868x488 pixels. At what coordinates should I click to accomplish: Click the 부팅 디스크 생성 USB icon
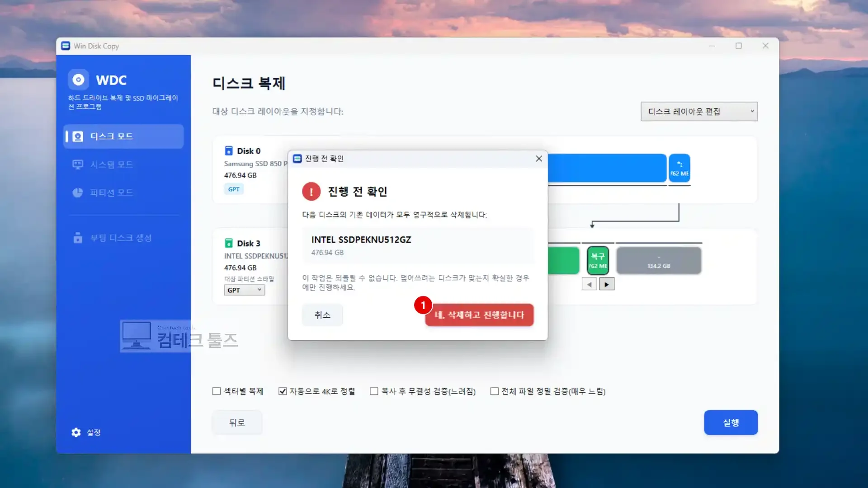click(78, 238)
